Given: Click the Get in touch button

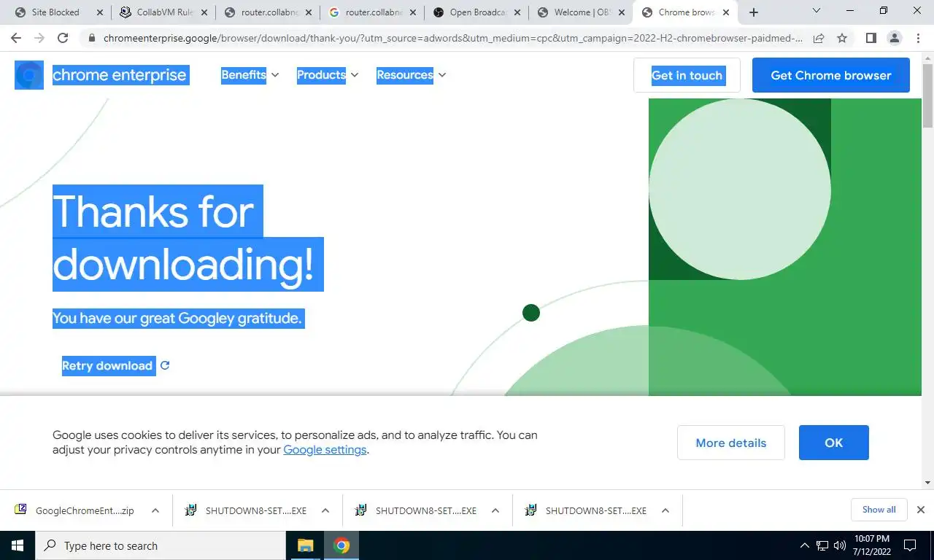Looking at the screenshot, I should coord(687,75).
